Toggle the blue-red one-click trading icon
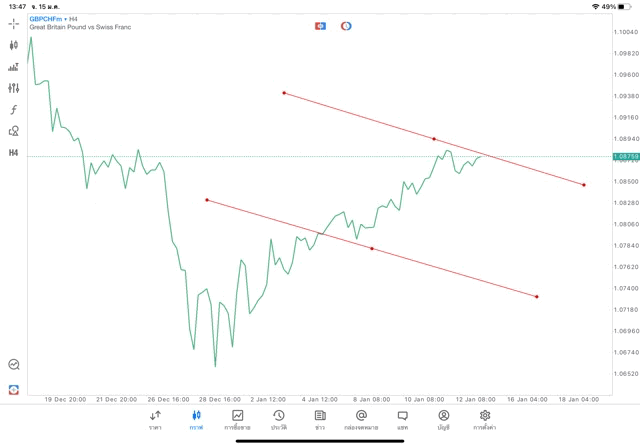This screenshot has width=640, height=447. pos(320,25)
